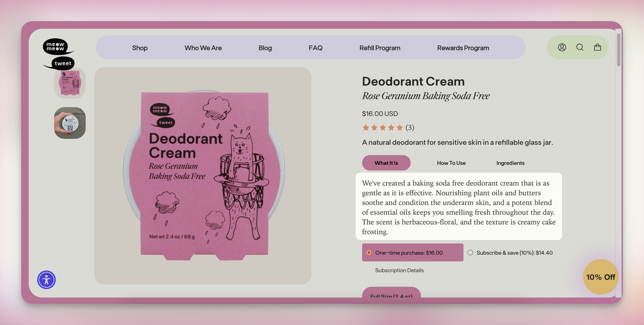Open the Who We Are menu
This screenshot has width=644, height=325.
(203, 48)
